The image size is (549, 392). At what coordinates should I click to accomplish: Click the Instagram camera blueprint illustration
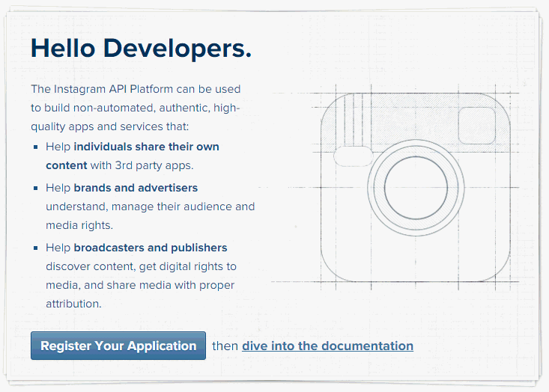point(415,188)
